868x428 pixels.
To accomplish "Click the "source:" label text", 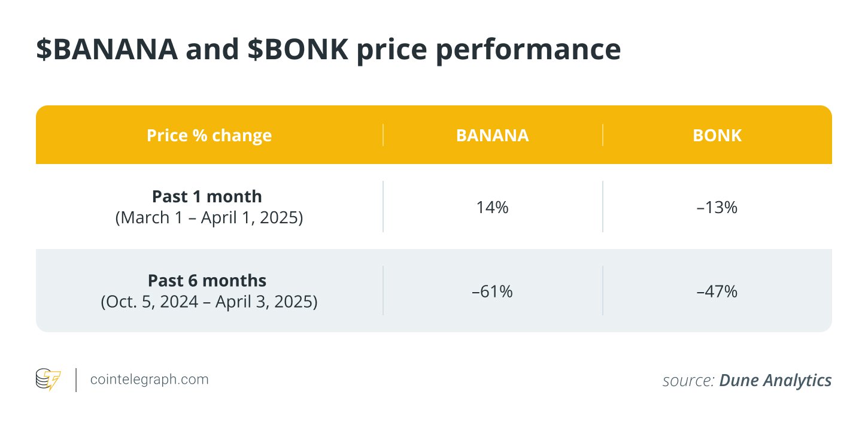I will (x=688, y=381).
